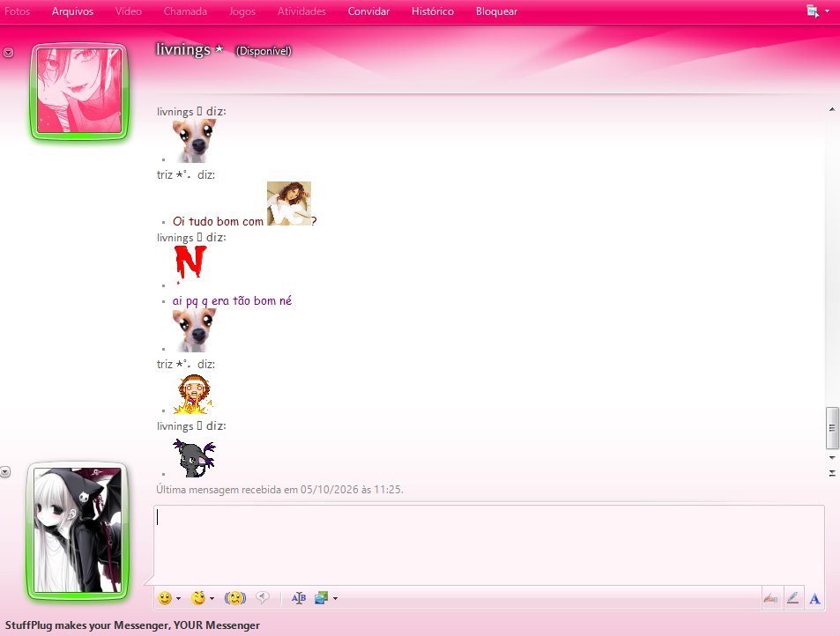The width and height of the screenshot is (840, 636).
Task: Expand the emoticon picker dropdown arrow
Action: pyautogui.click(x=178, y=598)
